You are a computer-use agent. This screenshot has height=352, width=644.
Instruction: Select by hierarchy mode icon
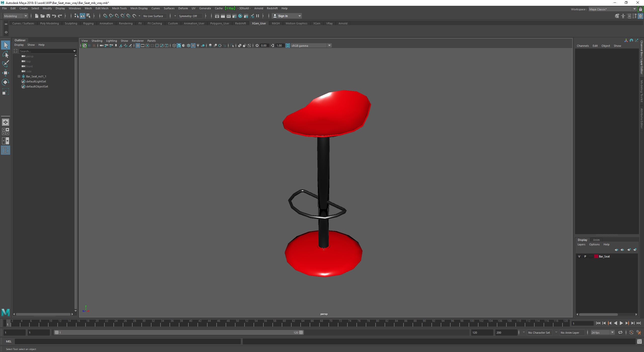click(x=77, y=16)
